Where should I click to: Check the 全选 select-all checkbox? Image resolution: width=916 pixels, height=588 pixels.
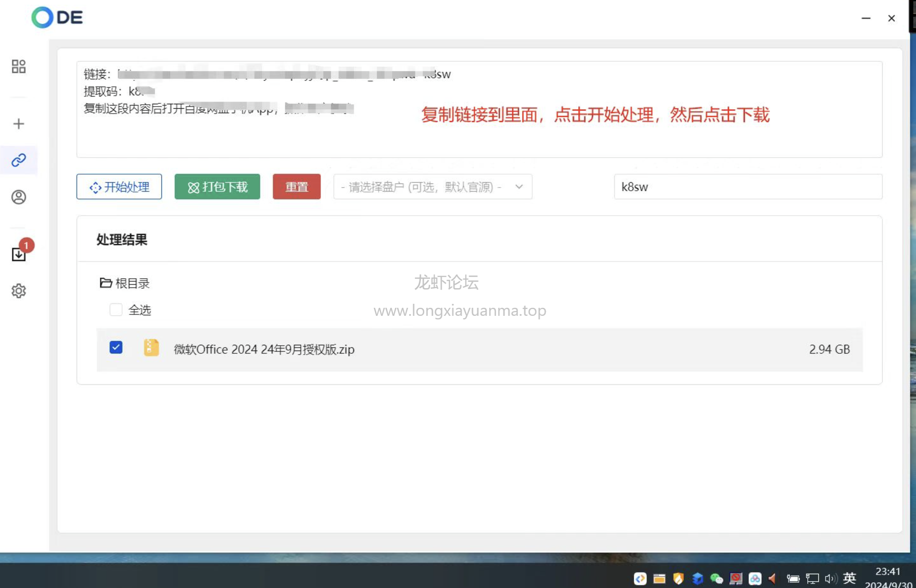(116, 310)
